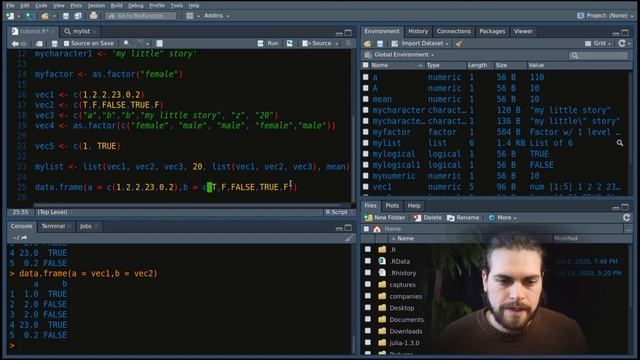Screen dimensions: 640x360
Task: Clear console broom icon
Action: [x=349, y=238]
